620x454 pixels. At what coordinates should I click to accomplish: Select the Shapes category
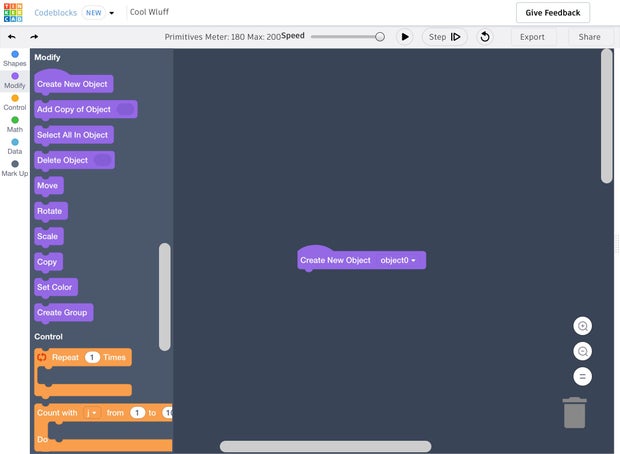15,58
